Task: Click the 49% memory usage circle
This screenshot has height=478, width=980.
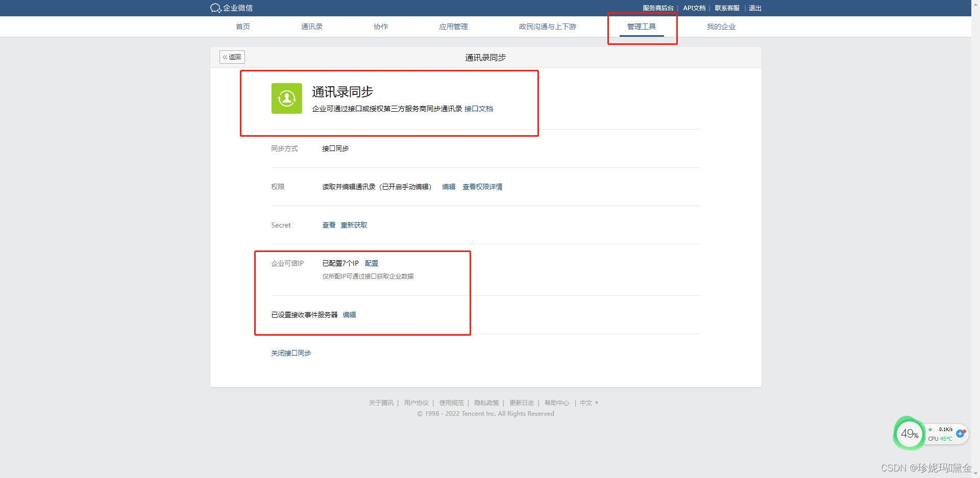Action: [x=910, y=434]
